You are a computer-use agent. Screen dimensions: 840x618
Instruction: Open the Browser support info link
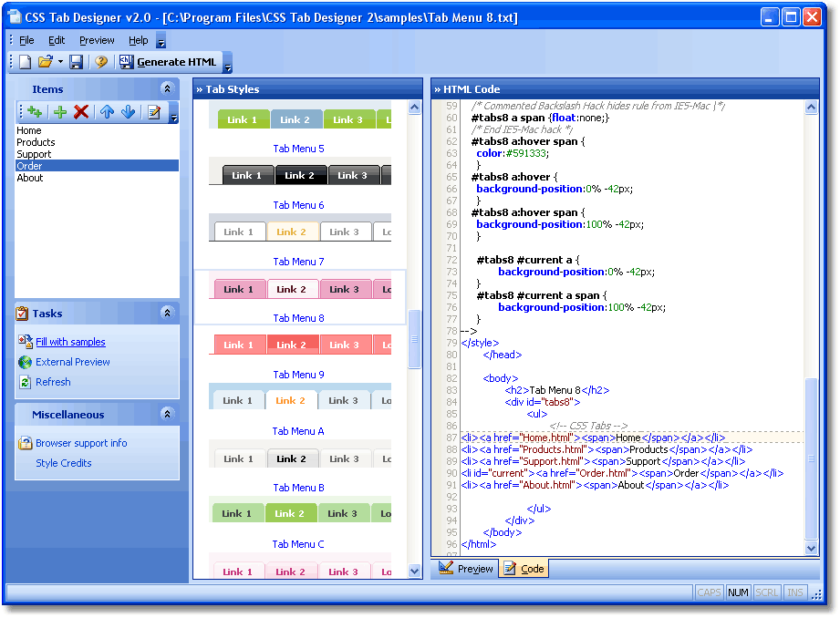(x=81, y=443)
